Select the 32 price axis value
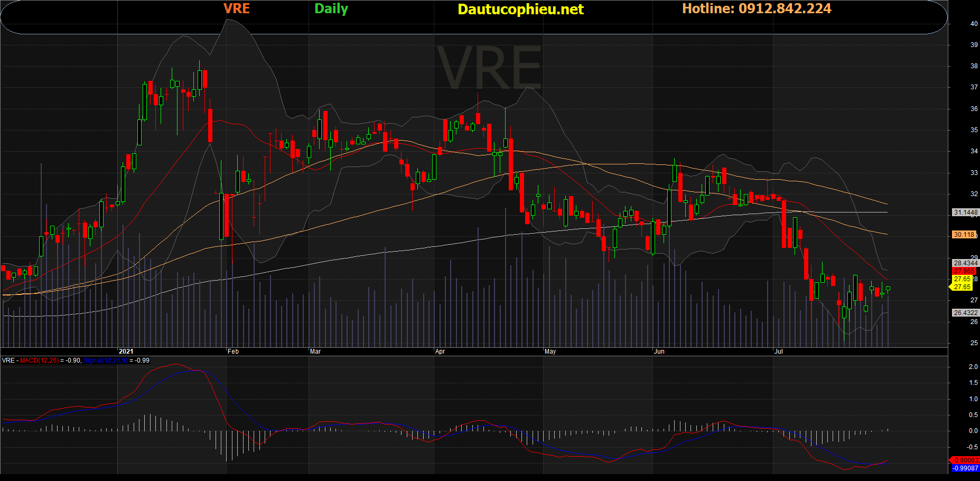980x481 pixels. (974, 194)
